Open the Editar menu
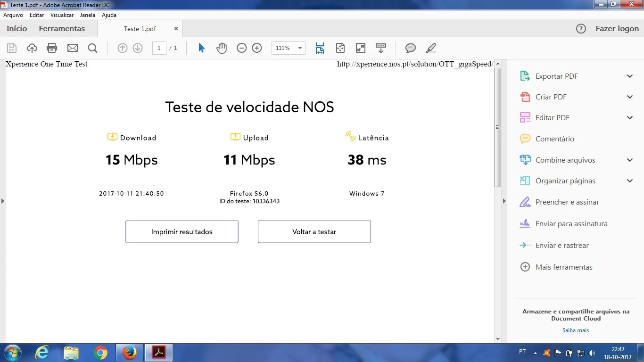 (37, 15)
